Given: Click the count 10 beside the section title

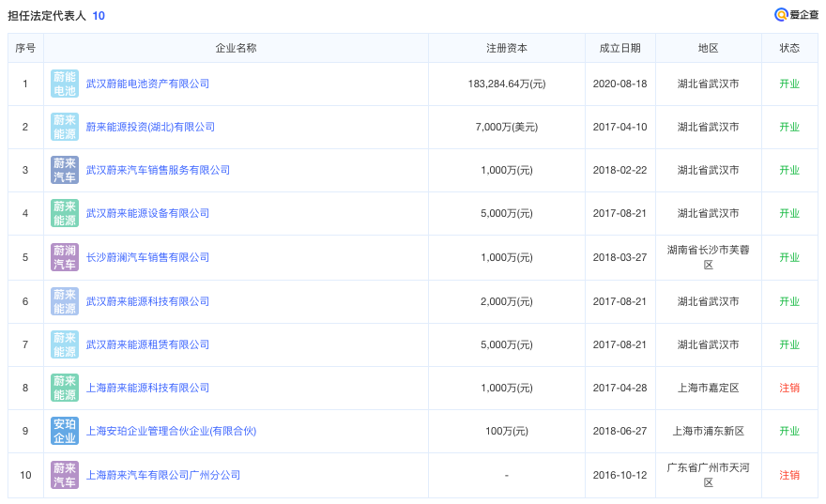Looking at the screenshot, I should (99, 16).
